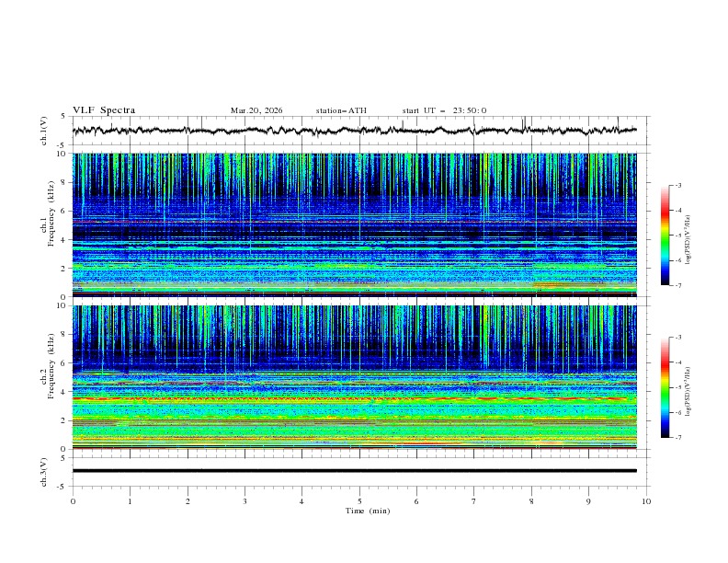Click the ch.3 flat voltage trace
The image size is (728, 563).
[355, 471]
